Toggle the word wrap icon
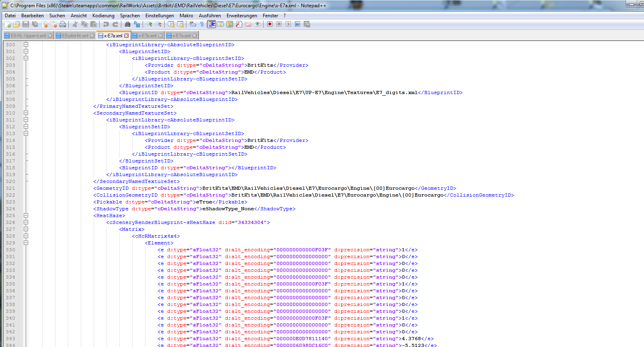Screen dimensions: 644x347 (x=192, y=25)
